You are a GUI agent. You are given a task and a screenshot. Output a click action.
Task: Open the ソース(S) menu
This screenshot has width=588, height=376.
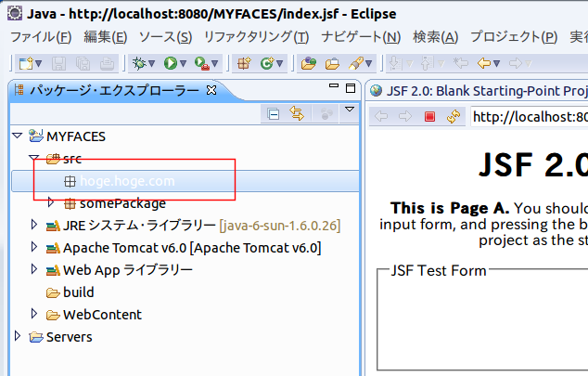pos(165,37)
